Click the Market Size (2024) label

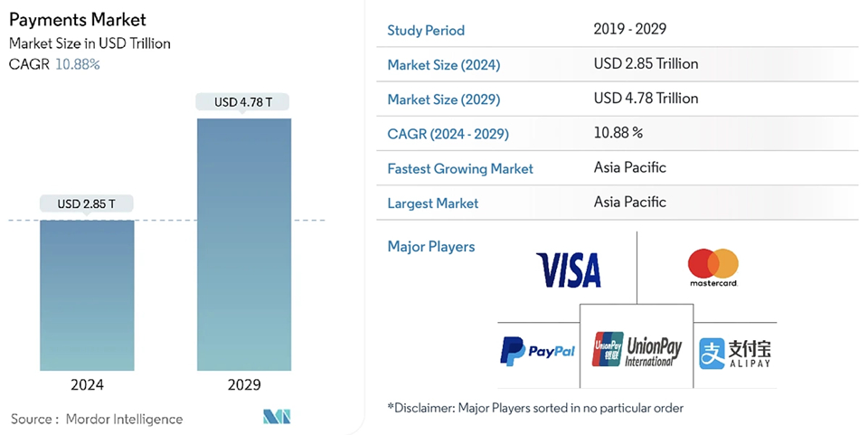tap(443, 65)
